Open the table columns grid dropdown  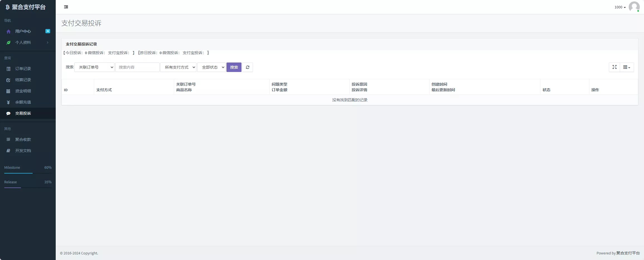click(x=627, y=67)
